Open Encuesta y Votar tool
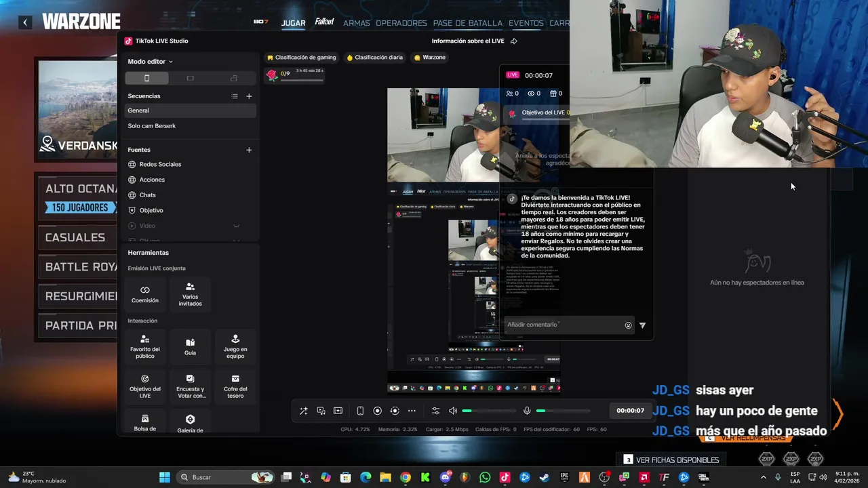The width and height of the screenshot is (868, 488). (x=190, y=386)
